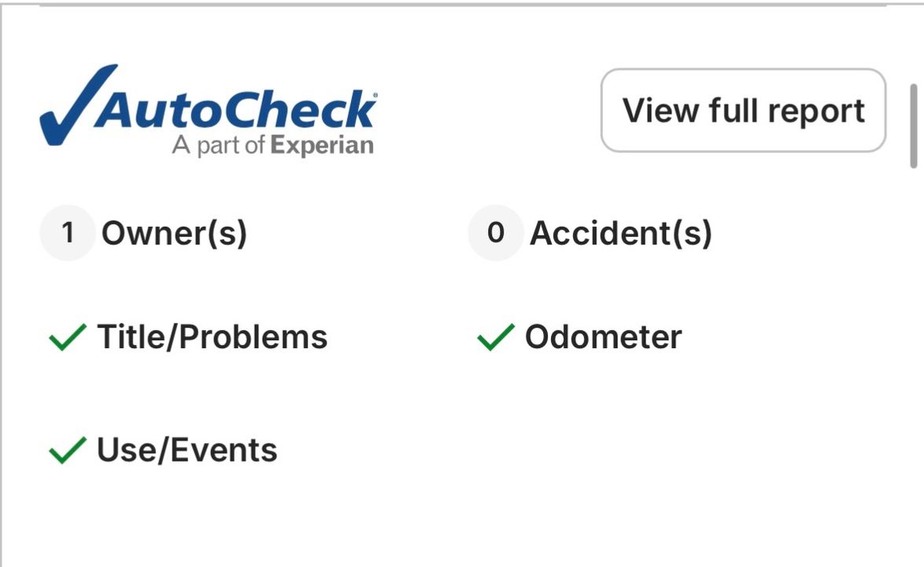Click the left border of the report card
Viewport: 924px width, 567px height.
click(2, 315)
